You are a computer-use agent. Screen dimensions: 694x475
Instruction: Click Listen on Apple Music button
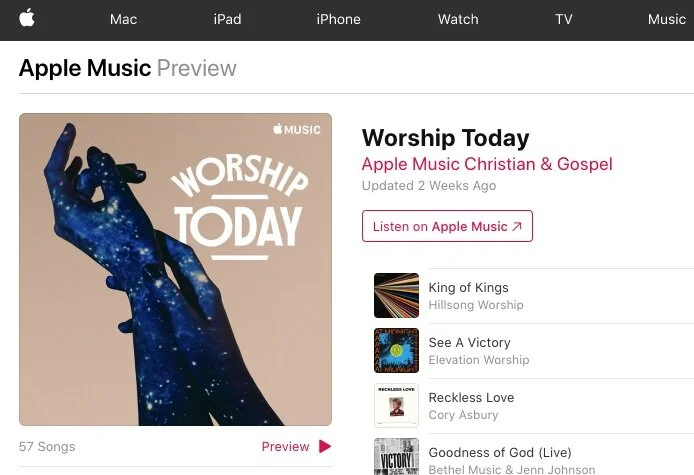point(447,226)
